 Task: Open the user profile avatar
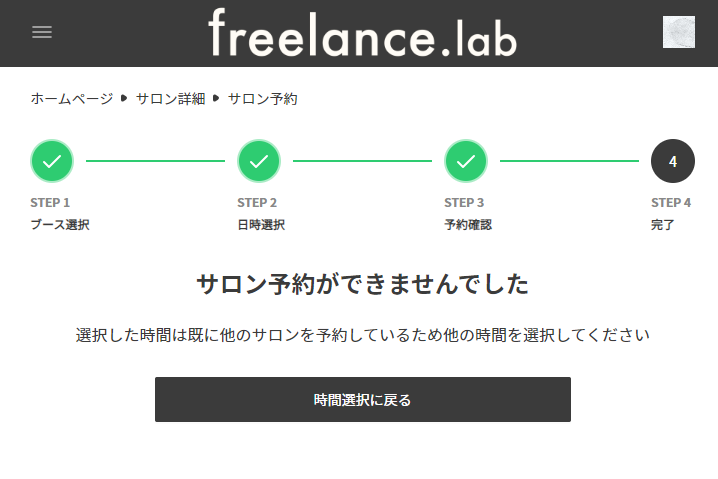pyautogui.click(x=678, y=32)
